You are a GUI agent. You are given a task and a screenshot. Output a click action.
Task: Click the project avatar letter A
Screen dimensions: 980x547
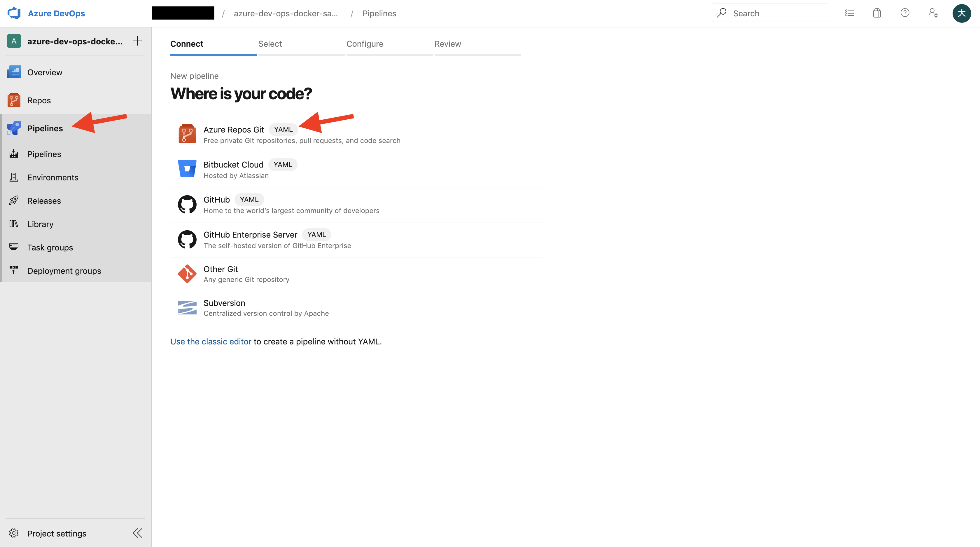click(x=14, y=41)
